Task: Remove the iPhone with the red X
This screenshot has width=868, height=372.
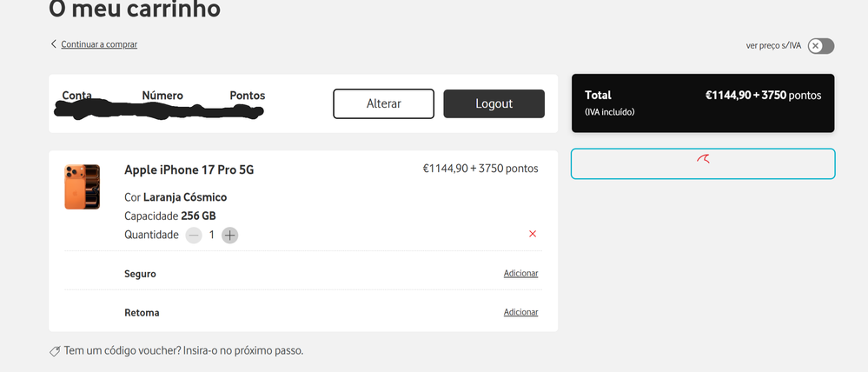Action: coord(533,234)
